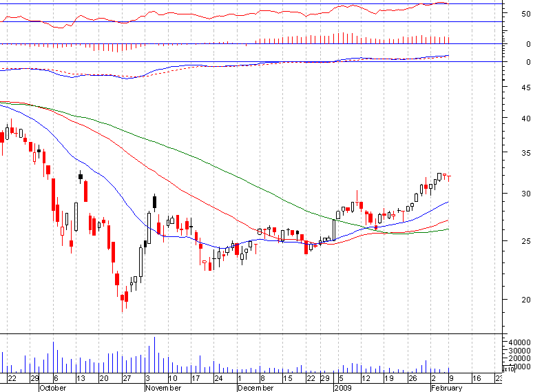Select the 30 price axis label
Screen dimensions: 533x392
pos(526,194)
